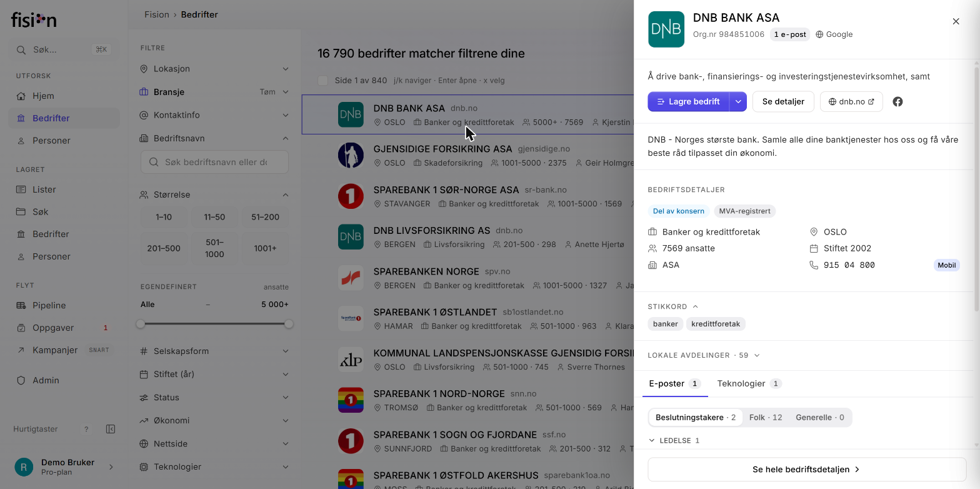Image resolution: width=980 pixels, height=489 pixels.
Task: Open the Facebook icon link for DNB
Action: (x=897, y=101)
